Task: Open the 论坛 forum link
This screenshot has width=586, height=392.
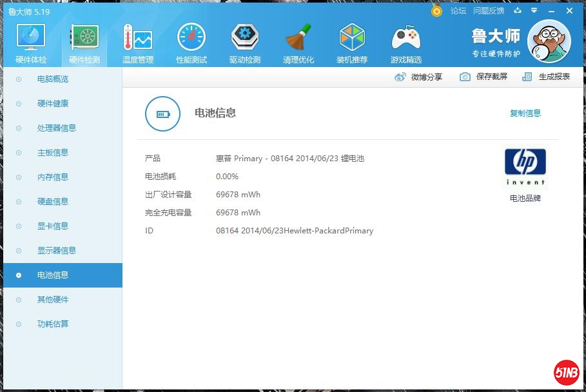Action: 458,11
